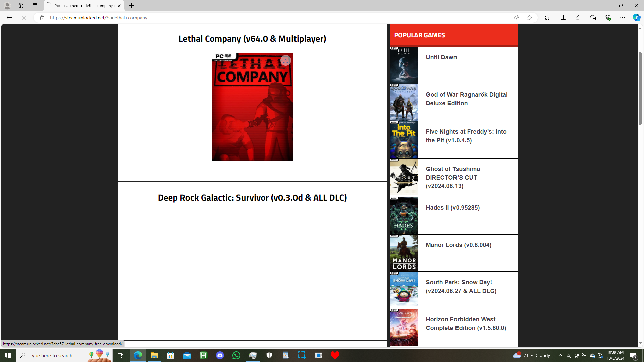The width and height of the screenshot is (644, 362).
Task: Click the Read aloud icon in the address bar
Action: [x=516, y=18]
